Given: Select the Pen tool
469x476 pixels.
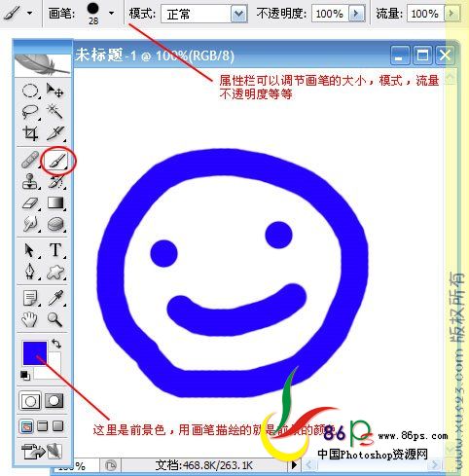Looking at the screenshot, I should [30, 272].
